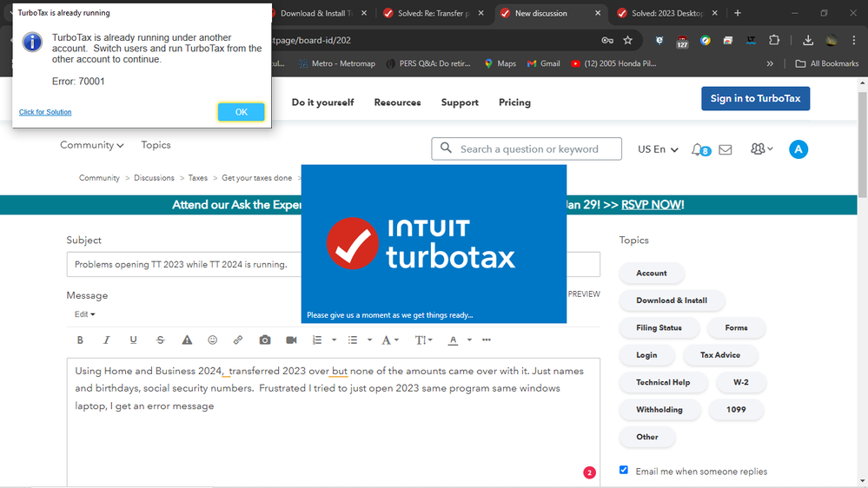Insert emoji using the smiley icon
This screenshot has width=868, height=488.
click(x=213, y=340)
